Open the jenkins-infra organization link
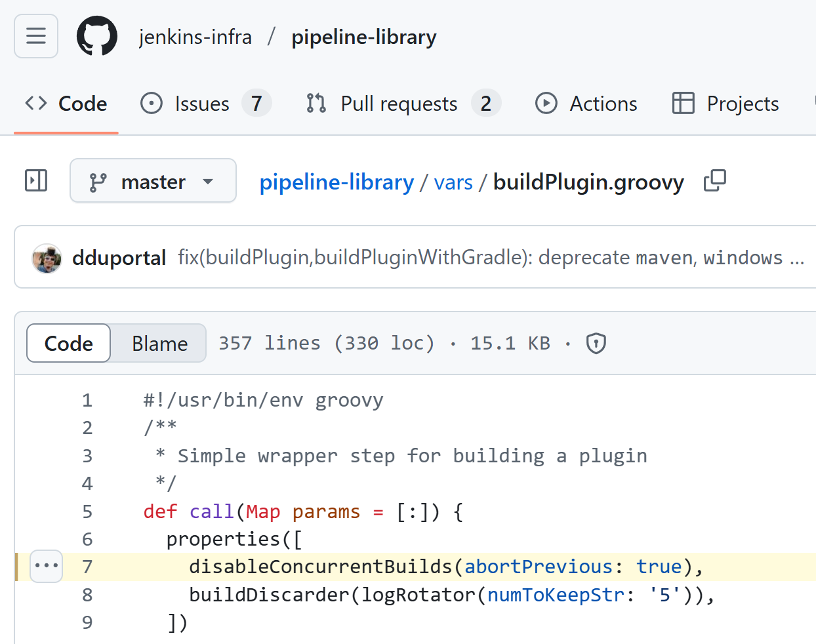 click(x=195, y=37)
